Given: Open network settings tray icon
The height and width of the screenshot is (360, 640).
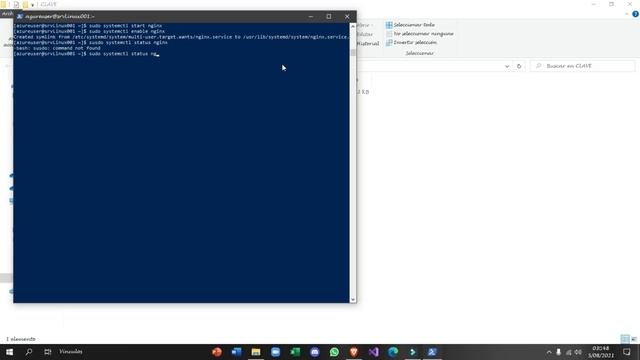Looking at the screenshot, I should tap(569, 352).
